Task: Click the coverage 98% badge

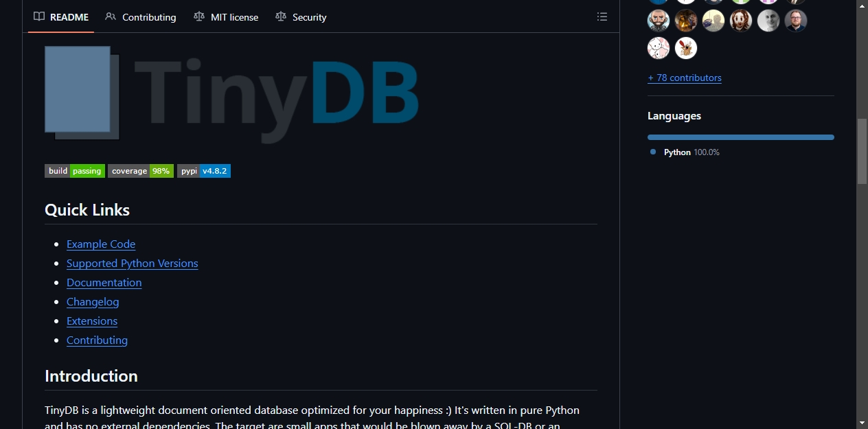Action: tap(141, 171)
